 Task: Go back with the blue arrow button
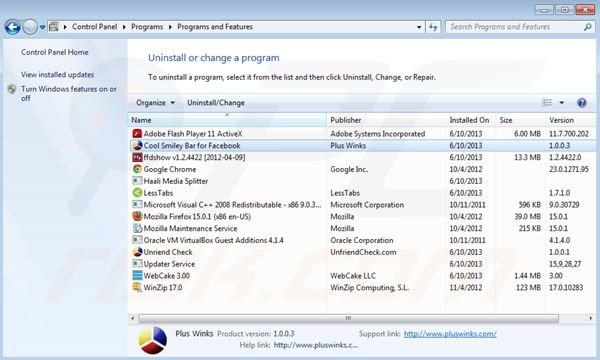(x=13, y=27)
